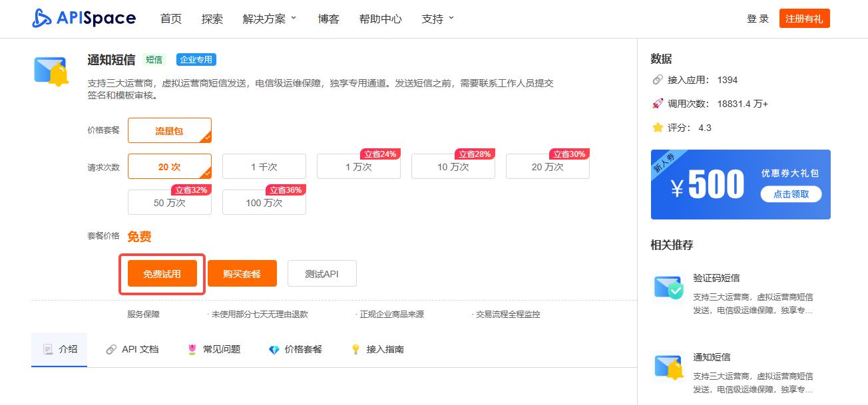Open the 支持 dropdown menu
Image resolution: width=868 pixels, height=405 pixels.
[432, 19]
